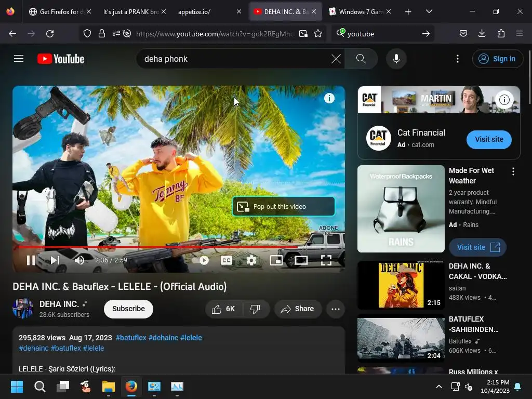Click Firefox picture-in-picture address bar icon
Image resolution: width=532 pixels, height=399 pixels.
[303, 34]
